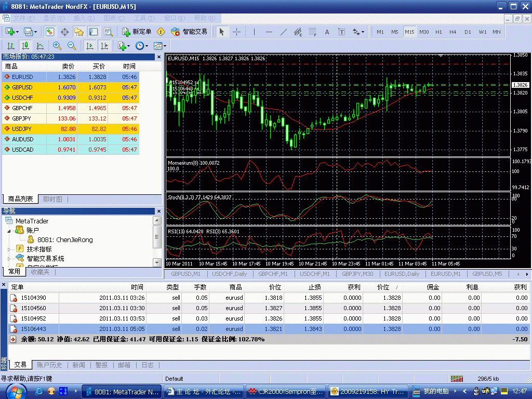Open the 收藏夹 tab in navigator
This screenshot has width=532, height=399.
tap(40, 272)
